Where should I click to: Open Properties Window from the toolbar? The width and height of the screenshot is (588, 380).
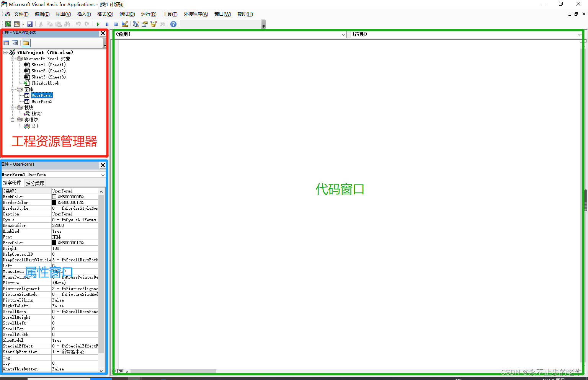144,24
